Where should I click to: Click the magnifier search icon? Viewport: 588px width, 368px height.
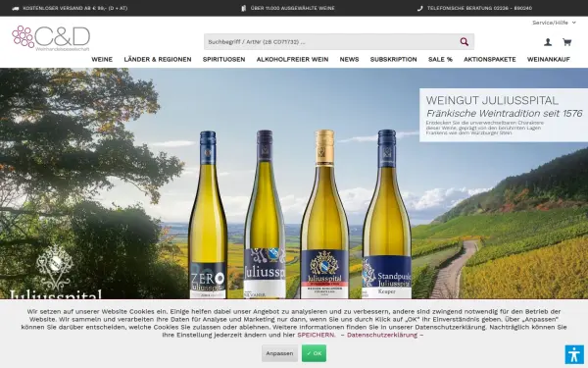click(x=465, y=41)
